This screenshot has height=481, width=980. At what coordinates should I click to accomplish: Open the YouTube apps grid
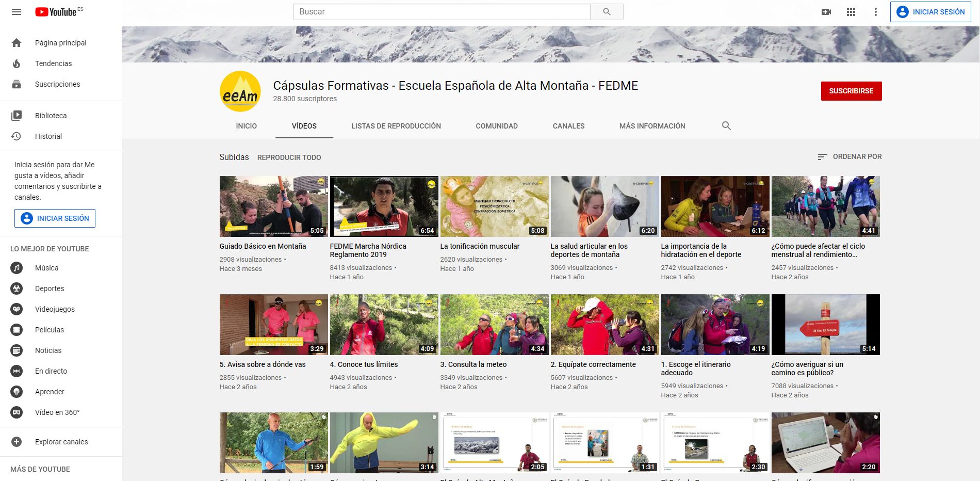[851, 12]
